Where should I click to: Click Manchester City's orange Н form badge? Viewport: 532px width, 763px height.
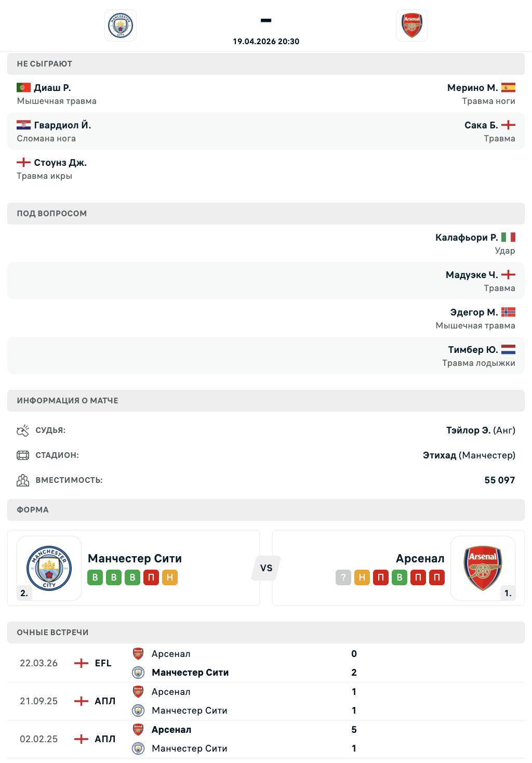170,577
